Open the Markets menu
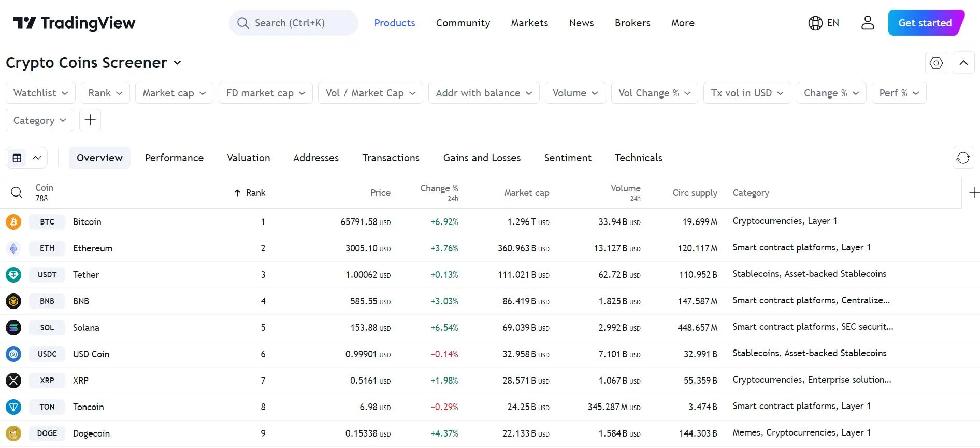The image size is (980, 448). pos(529,23)
